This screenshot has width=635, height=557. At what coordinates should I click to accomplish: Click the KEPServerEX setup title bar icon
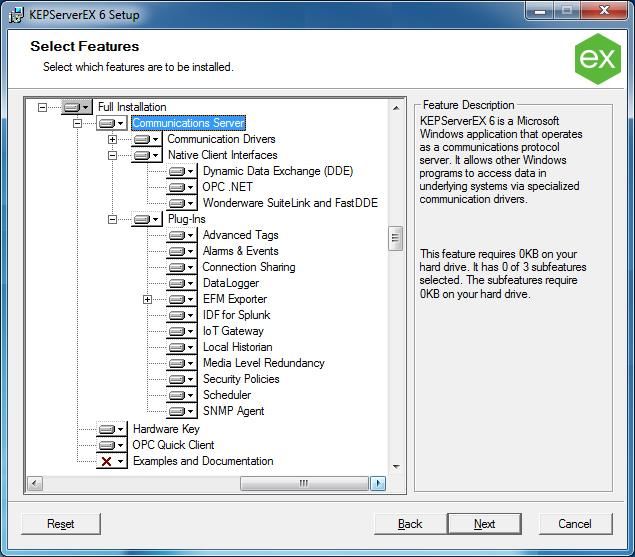[16, 15]
